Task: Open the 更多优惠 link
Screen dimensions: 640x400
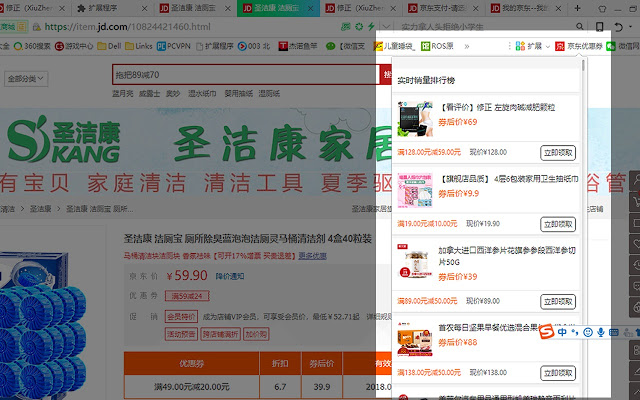Action: tap(312, 256)
